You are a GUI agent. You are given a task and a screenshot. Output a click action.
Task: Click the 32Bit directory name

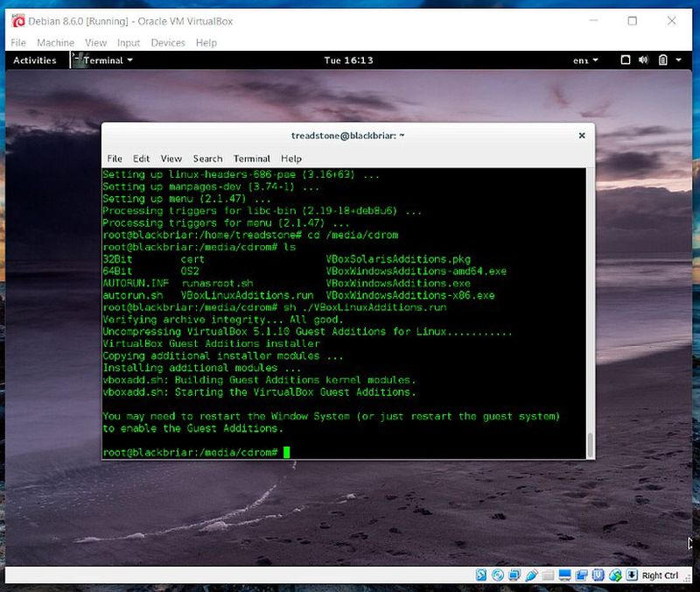(x=117, y=259)
